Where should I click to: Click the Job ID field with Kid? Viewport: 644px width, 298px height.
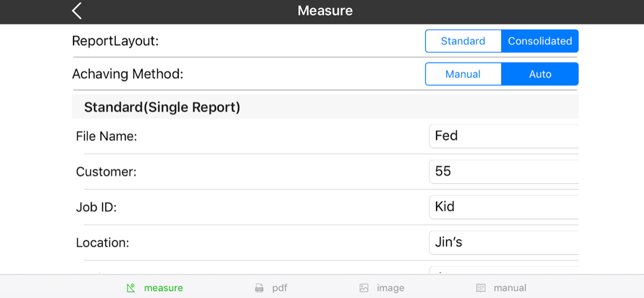tap(504, 207)
